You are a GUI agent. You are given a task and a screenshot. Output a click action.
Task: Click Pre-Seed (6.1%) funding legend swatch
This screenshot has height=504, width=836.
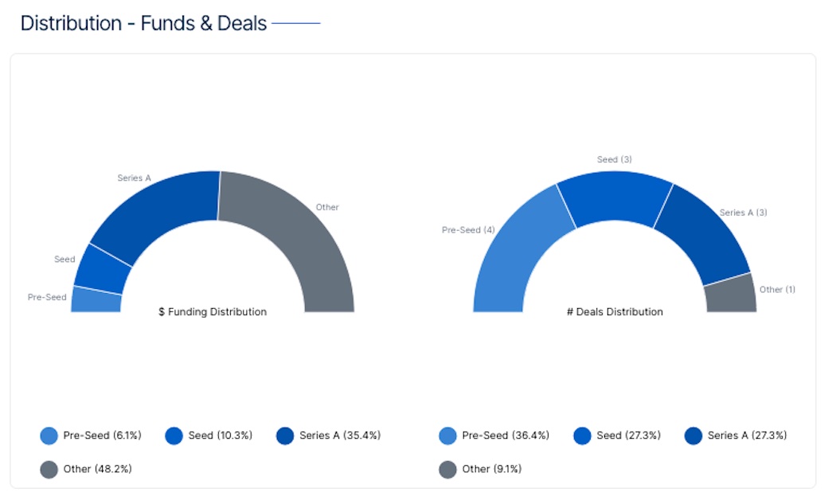tap(49, 436)
